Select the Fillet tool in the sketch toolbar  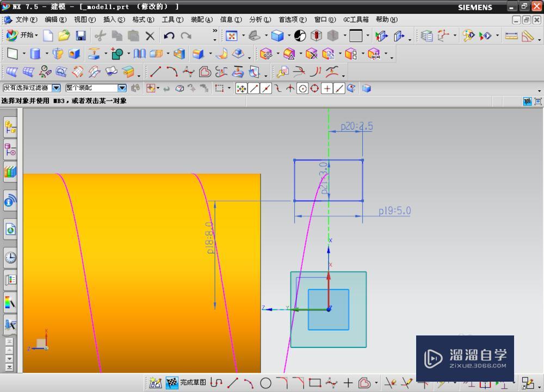pos(282,383)
